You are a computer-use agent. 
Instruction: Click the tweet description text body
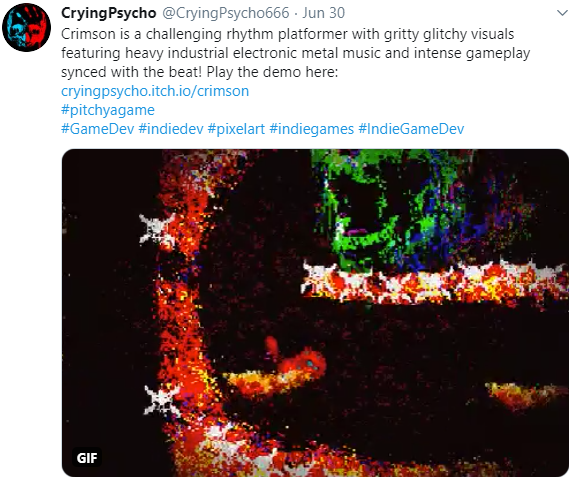click(x=295, y=53)
